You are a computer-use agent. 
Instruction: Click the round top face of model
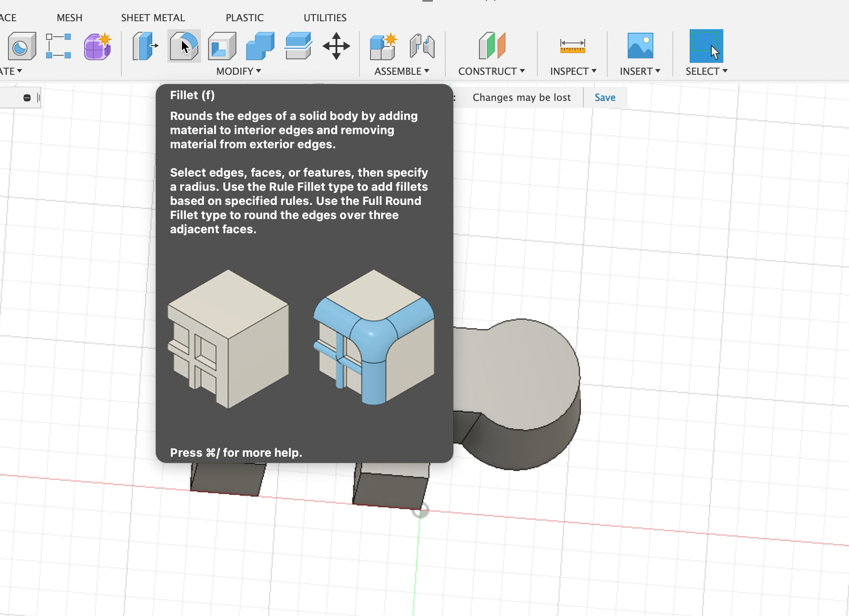(522, 374)
